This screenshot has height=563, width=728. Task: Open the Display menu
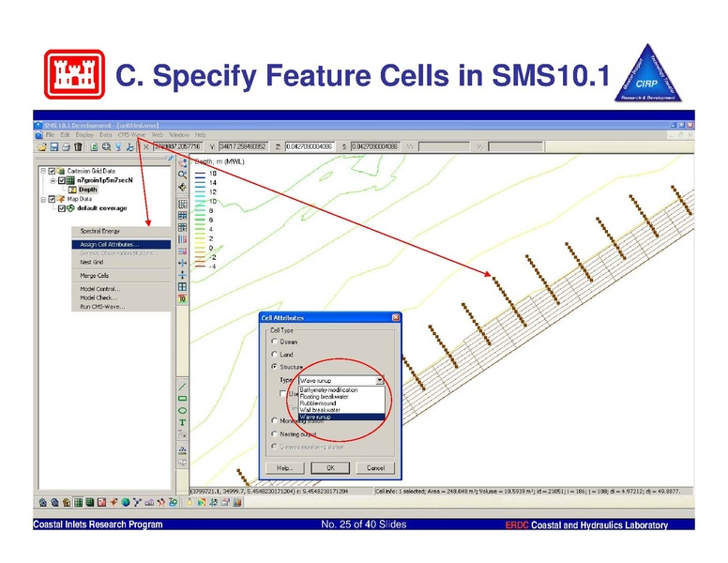click(x=84, y=135)
